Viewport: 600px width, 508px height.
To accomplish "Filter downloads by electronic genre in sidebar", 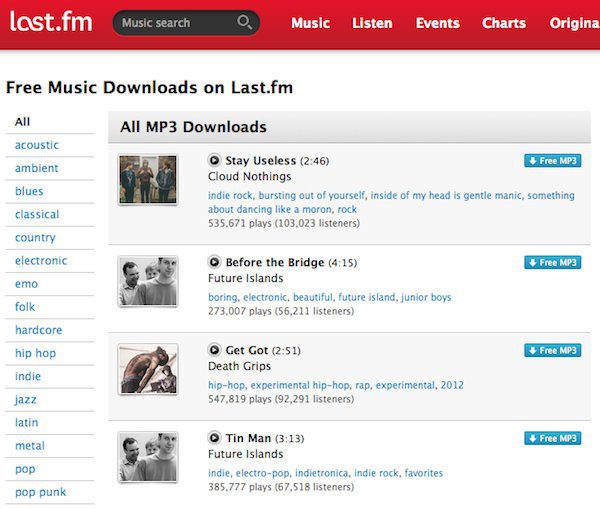I will click(x=41, y=261).
